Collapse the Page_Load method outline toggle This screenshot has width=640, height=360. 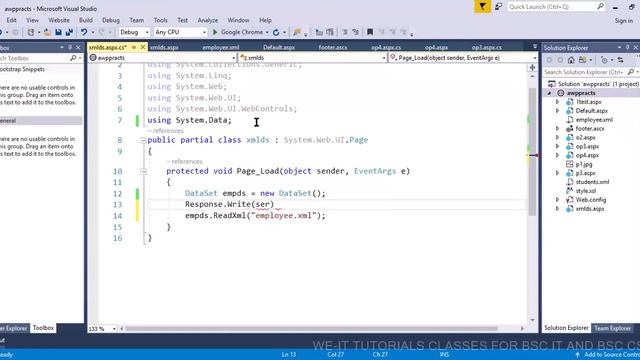coord(143,172)
